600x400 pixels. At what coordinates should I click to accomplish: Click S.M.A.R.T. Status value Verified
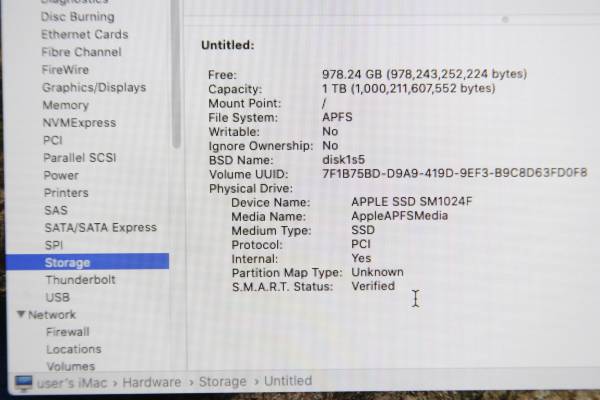(x=373, y=286)
